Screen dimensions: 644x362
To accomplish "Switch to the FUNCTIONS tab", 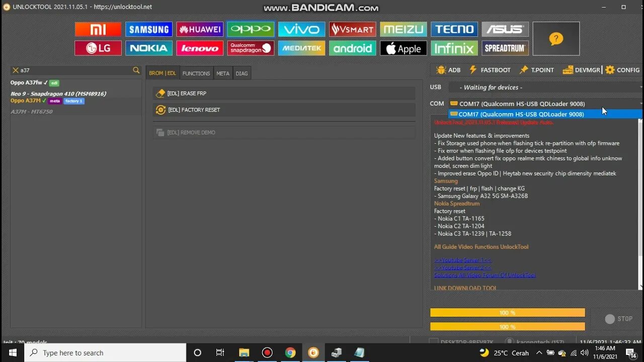I will coord(196,73).
